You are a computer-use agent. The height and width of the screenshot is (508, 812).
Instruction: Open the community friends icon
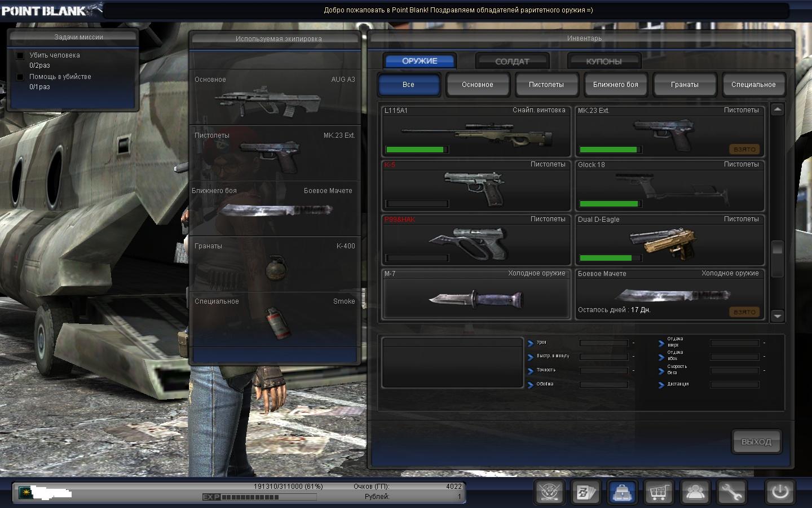coord(695,492)
